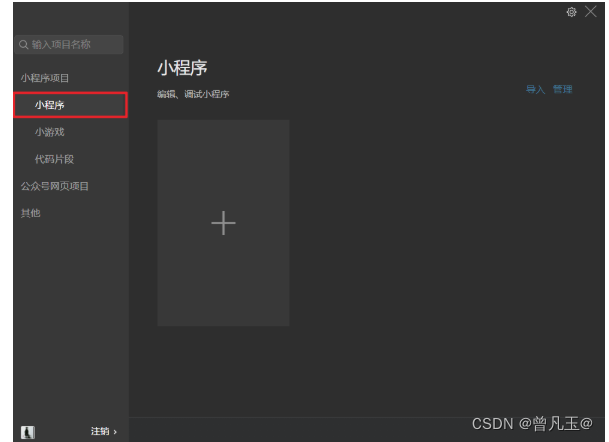This screenshot has width=609, height=442.
Task: Close the project selection window
Action: [591, 12]
